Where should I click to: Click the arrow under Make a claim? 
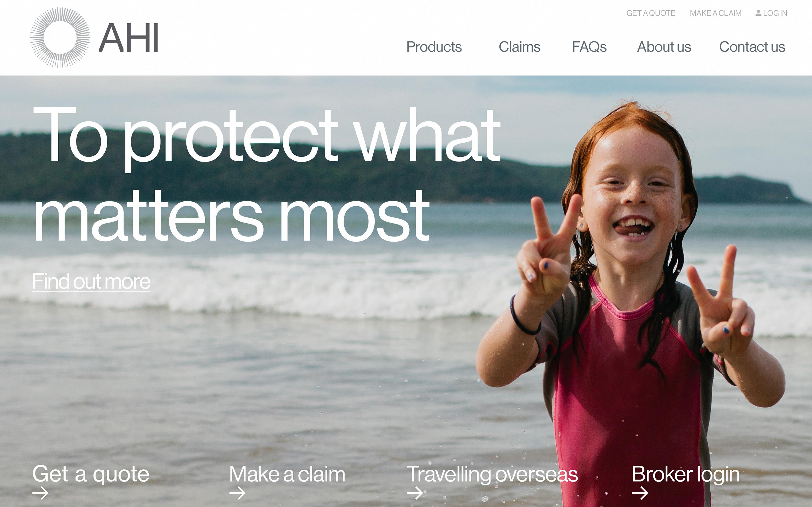(238, 493)
